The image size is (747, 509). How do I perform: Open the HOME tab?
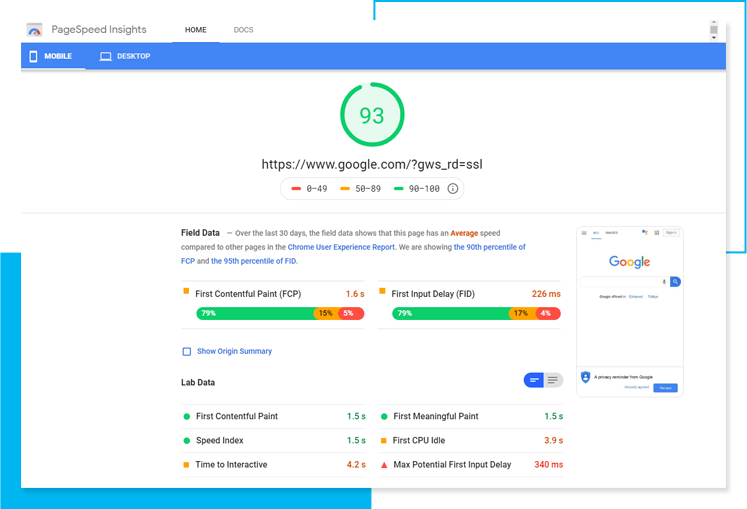[x=196, y=30]
